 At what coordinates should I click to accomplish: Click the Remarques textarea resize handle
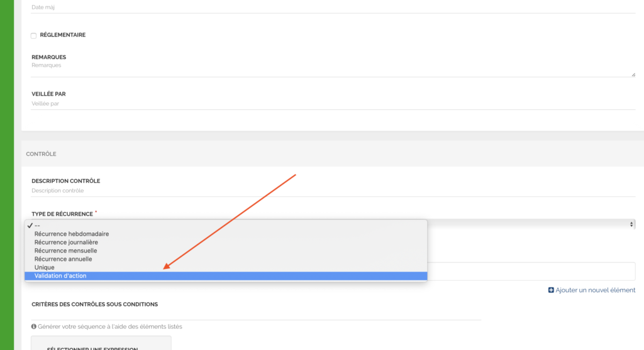click(x=633, y=74)
